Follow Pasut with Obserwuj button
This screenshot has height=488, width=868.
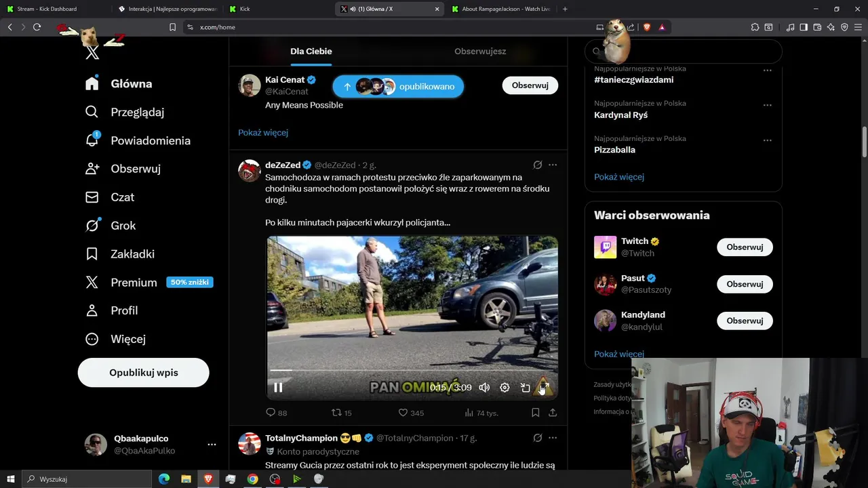tap(745, 284)
